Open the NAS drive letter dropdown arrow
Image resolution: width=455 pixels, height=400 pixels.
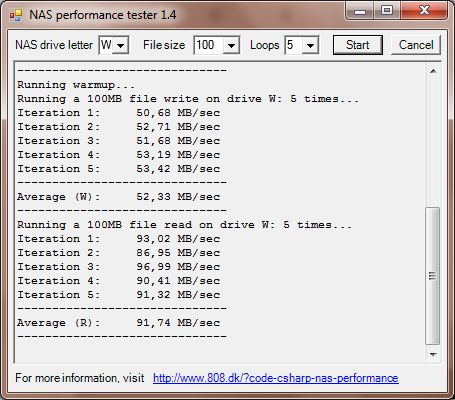120,45
